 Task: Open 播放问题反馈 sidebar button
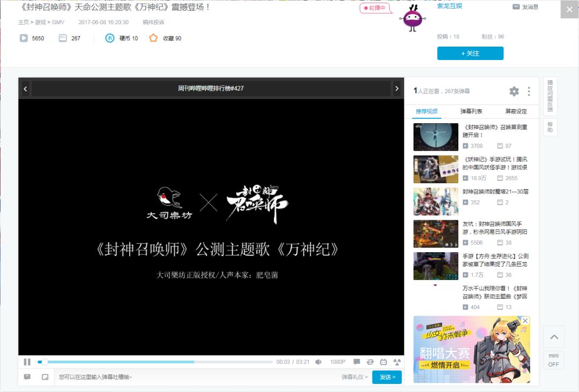[x=550, y=96]
